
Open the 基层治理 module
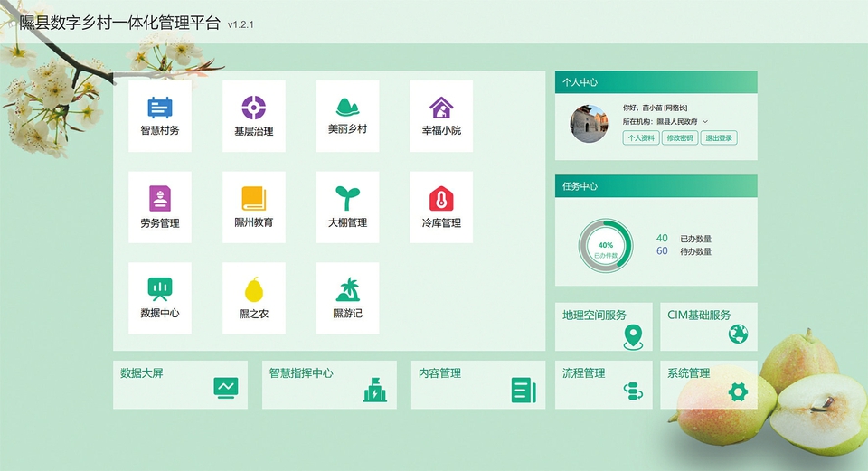[x=253, y=116]
